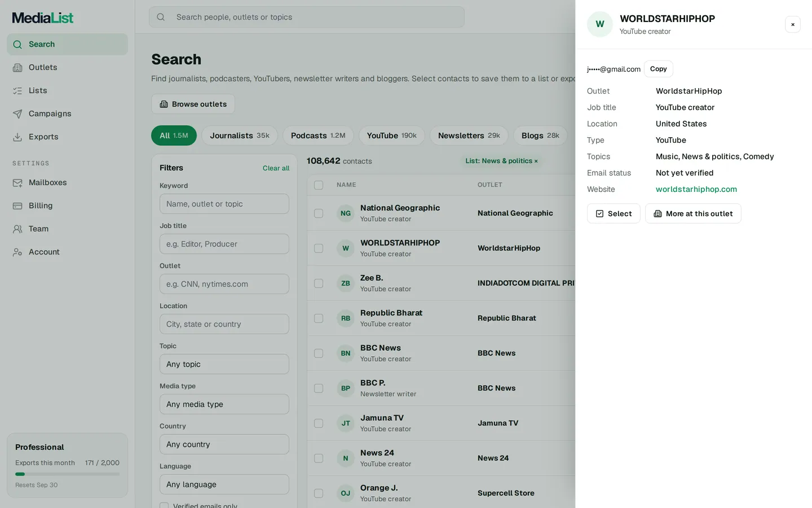The image size is (812, 508).
Task: Switch to the Journalists tab
Action: click(x=240, y=135)
